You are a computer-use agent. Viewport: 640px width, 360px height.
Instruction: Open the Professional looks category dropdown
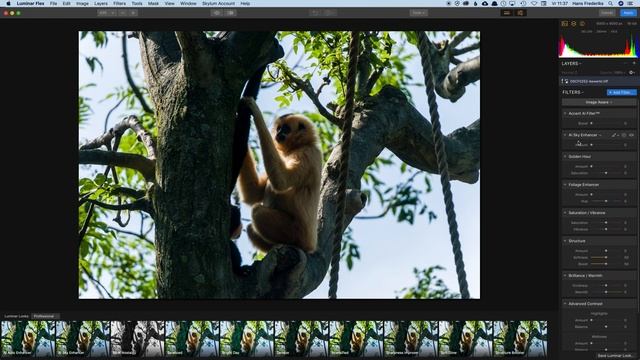pos(45,316)
